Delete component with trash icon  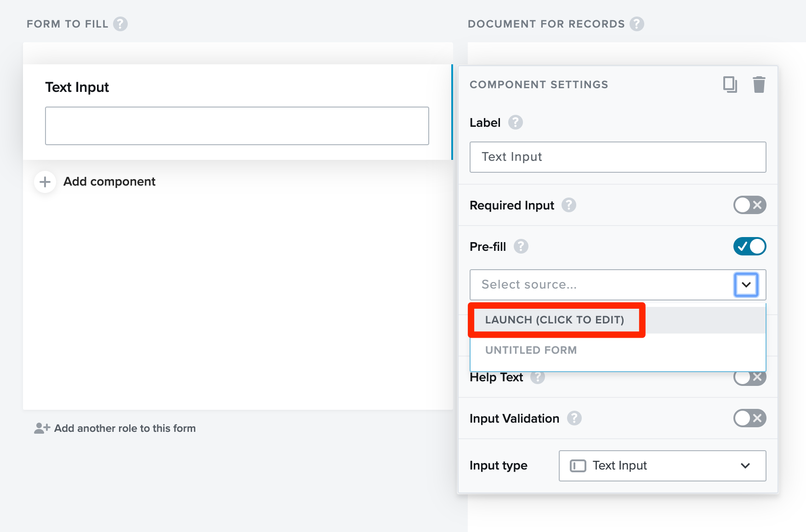759,85
